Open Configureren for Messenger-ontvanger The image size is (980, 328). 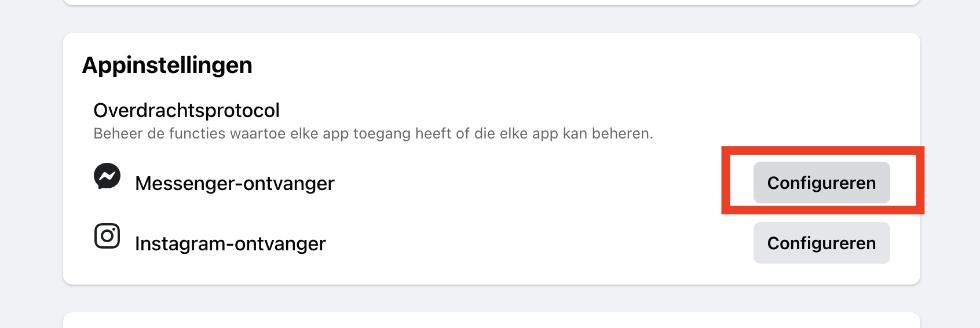821,183
